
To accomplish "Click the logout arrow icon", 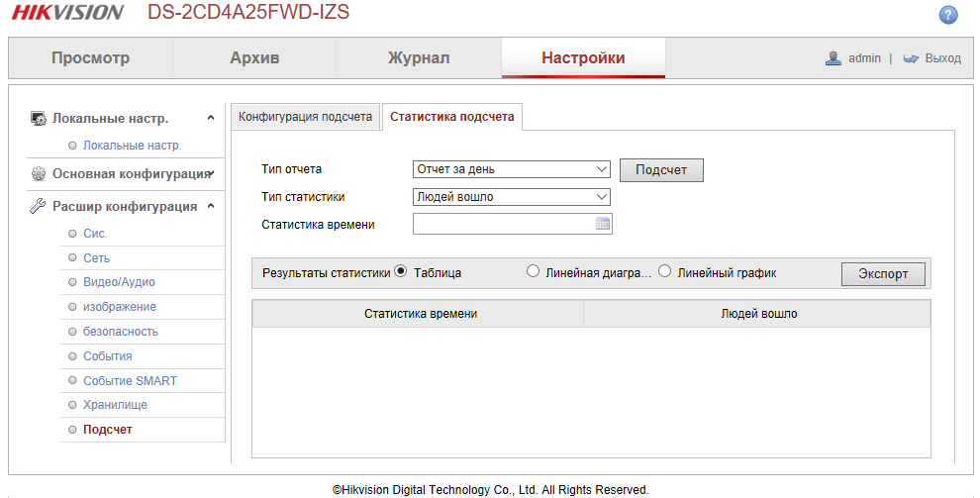I will coord(911,58).
